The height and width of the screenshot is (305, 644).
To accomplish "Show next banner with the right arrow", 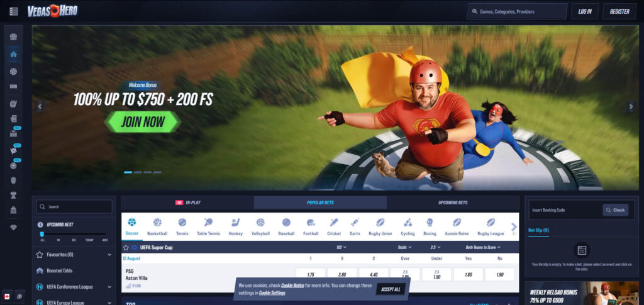I will [631, 107].
